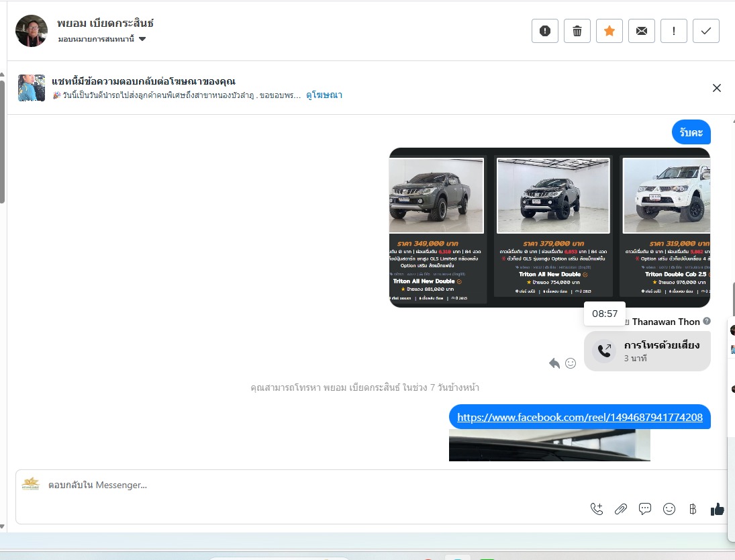Open the emoji picker in reply bar

tap(669, 509)
